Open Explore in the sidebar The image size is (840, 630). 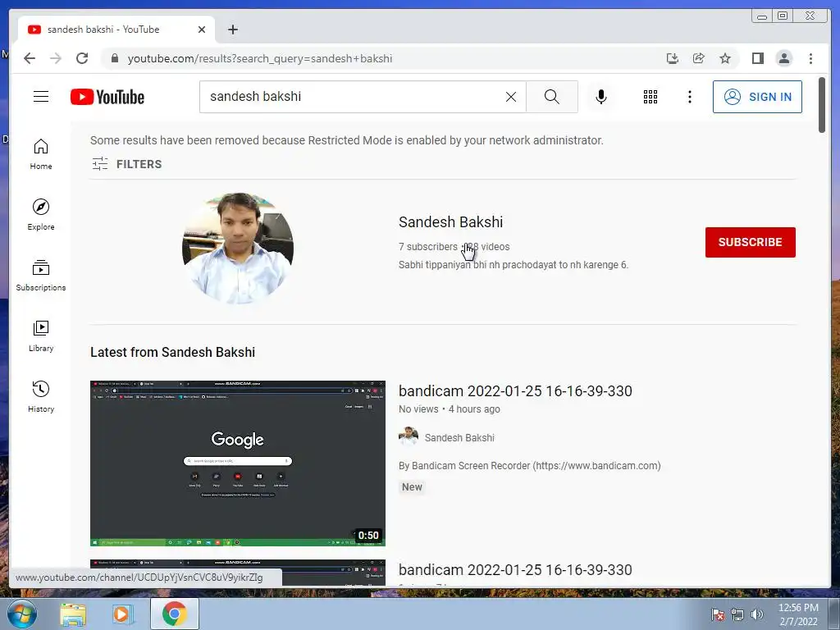pos(41,214)
